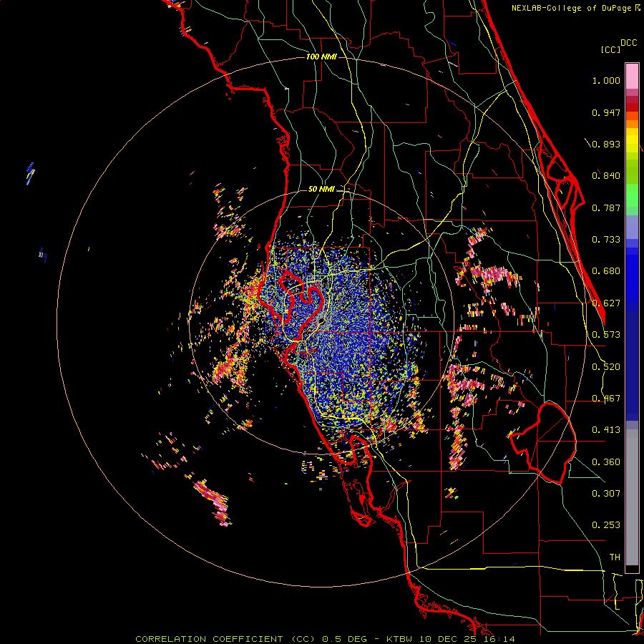Viewport: 644px width, 644px height.
Task: Click the pink top segment of the color bar
Action: [632, 76]
